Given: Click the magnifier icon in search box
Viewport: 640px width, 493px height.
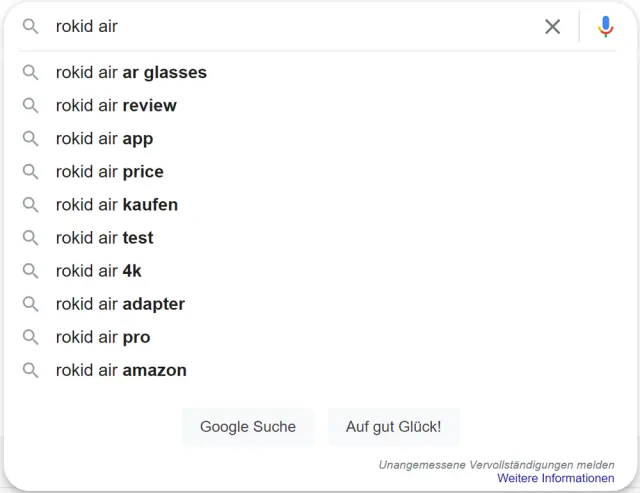Looking at the screenshot, I should [x=31, y=27].
